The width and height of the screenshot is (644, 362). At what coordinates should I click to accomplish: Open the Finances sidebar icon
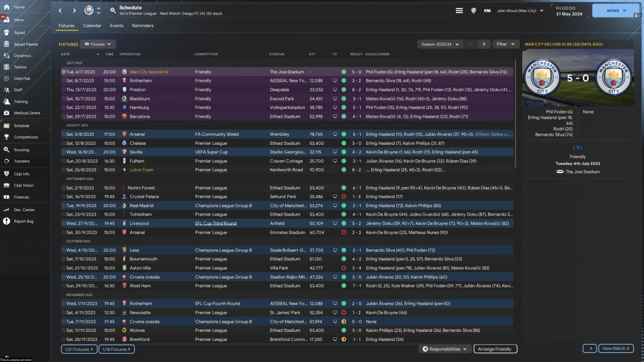(x=7, y=197)
